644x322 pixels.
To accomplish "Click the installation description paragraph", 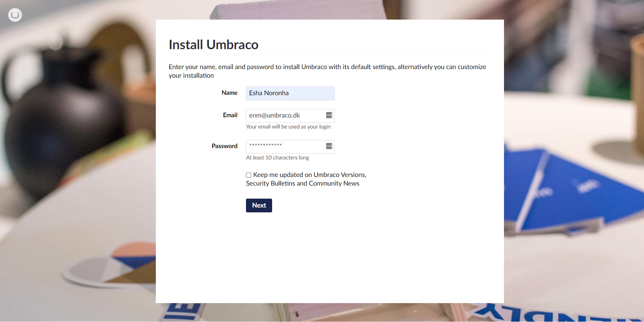I will (327, 71).
